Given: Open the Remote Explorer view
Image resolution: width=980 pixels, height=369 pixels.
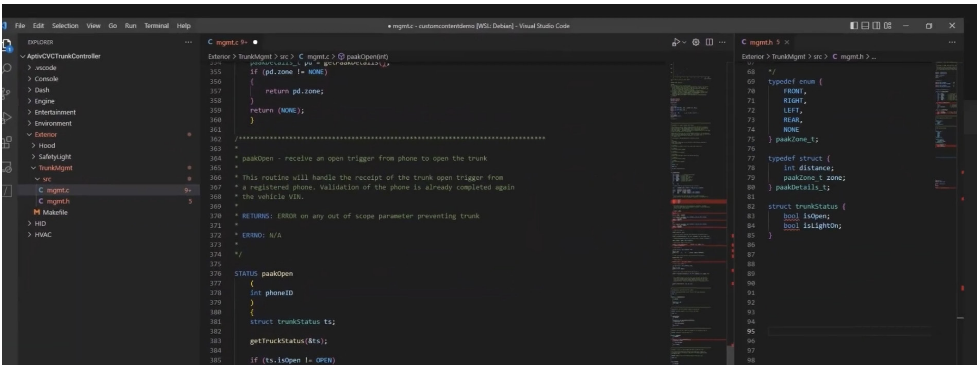Looking at the screenshot, I should 7,167.
